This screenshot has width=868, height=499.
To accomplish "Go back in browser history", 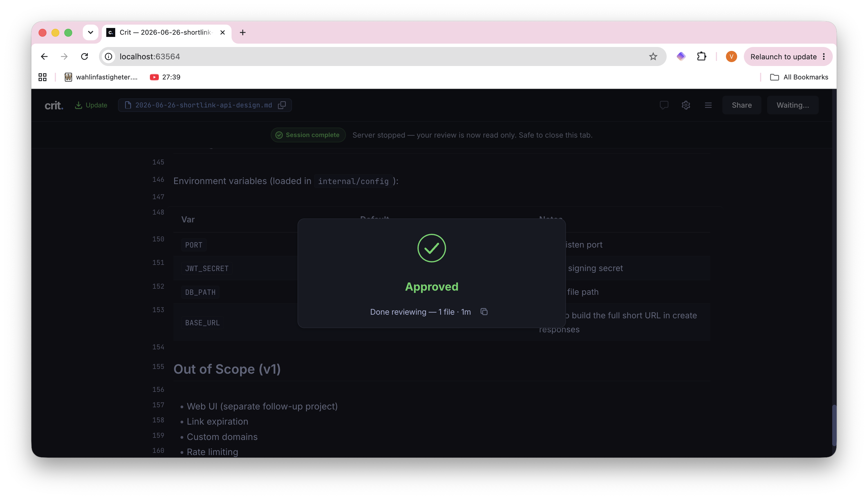I will click(44, 57).
